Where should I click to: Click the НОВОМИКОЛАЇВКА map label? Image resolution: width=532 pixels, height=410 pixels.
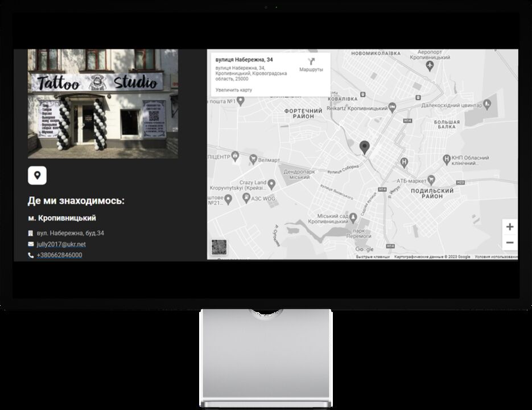[x=376, y=54]
